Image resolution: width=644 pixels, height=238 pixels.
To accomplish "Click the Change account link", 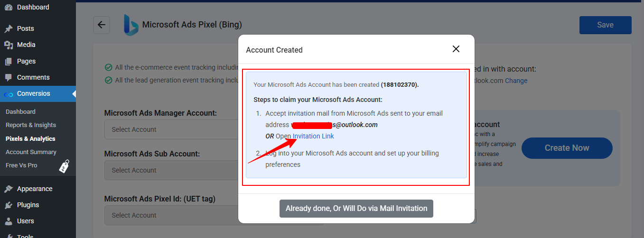I will click(x=516, y=81).
